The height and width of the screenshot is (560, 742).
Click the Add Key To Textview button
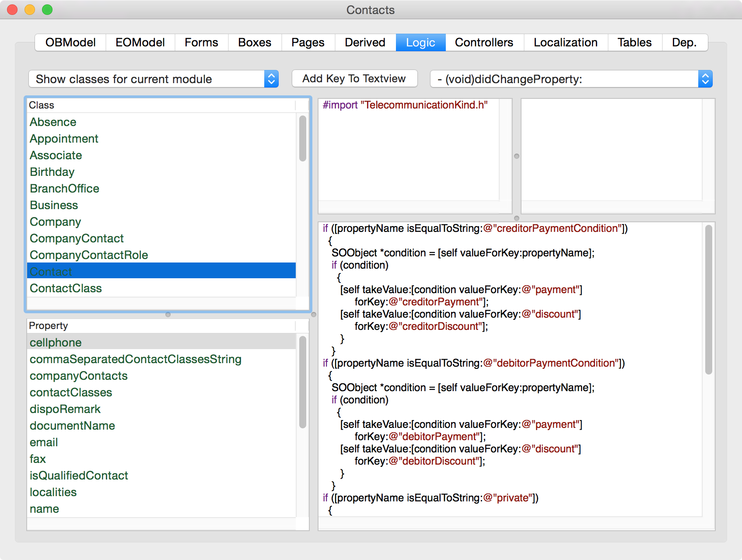click(x=354, y=79)
